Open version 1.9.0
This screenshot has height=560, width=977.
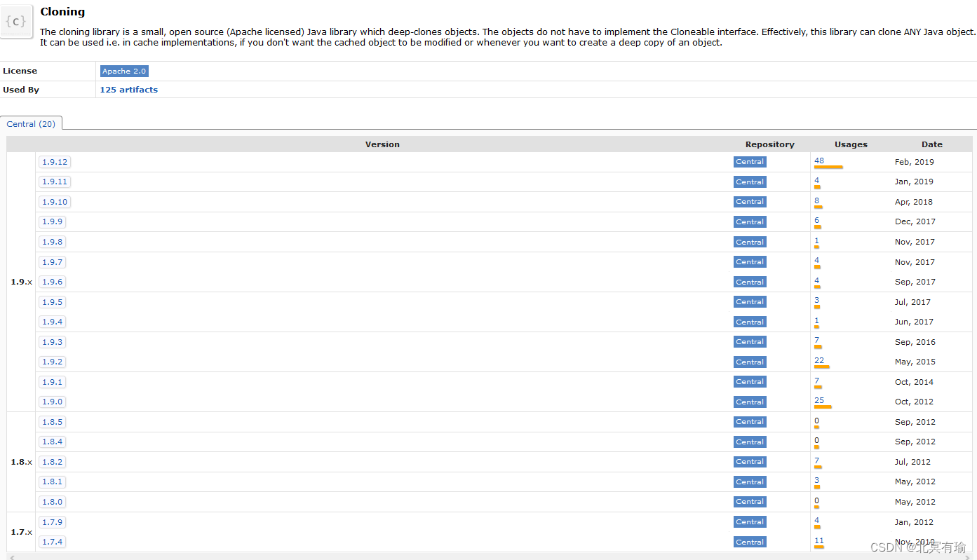coord(53,402)
